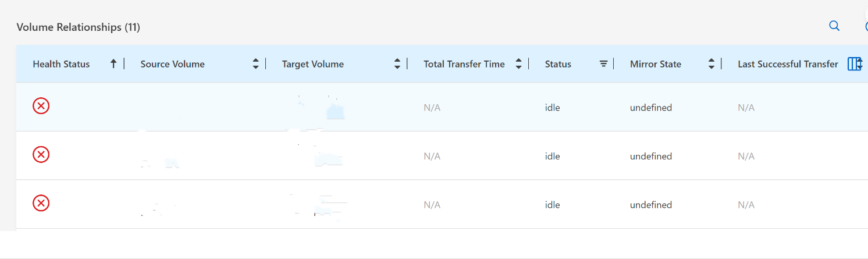Click the red error icon in second row
The height and width of the screenshot is (259, 868).
pyautogui.click(x=41, y=154)
